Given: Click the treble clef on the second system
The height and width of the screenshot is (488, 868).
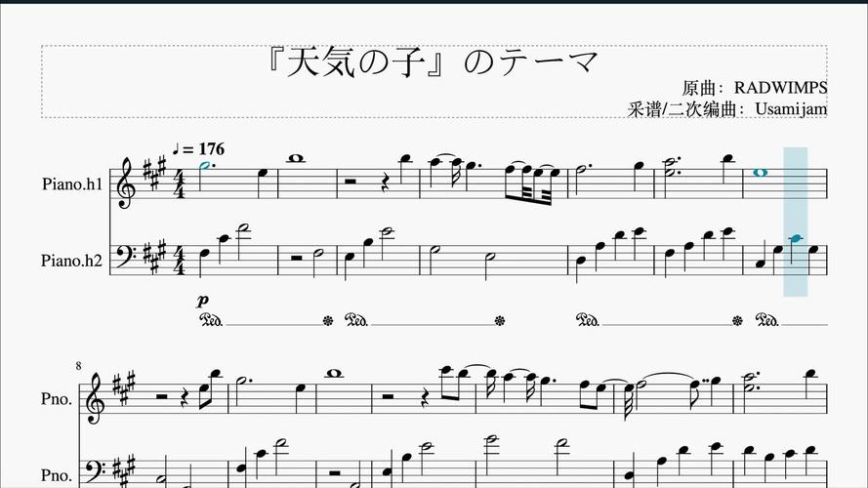Looking at the screenshot, I should [94, 397].
